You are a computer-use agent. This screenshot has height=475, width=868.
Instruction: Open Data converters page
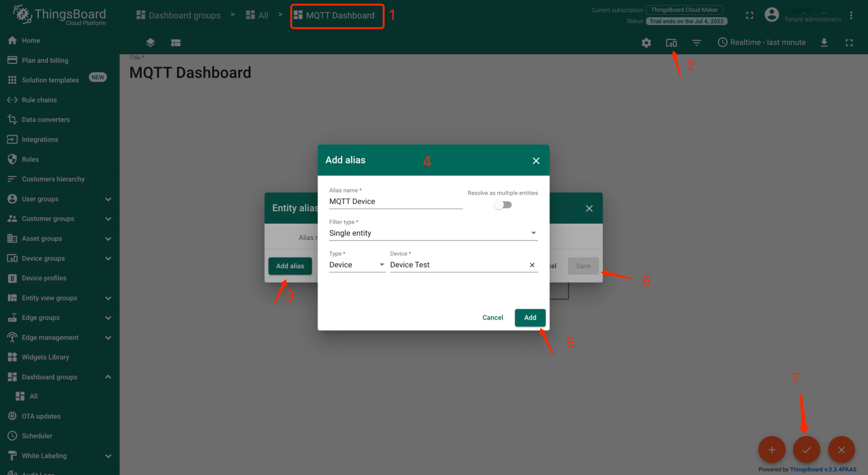coord(60,120)
